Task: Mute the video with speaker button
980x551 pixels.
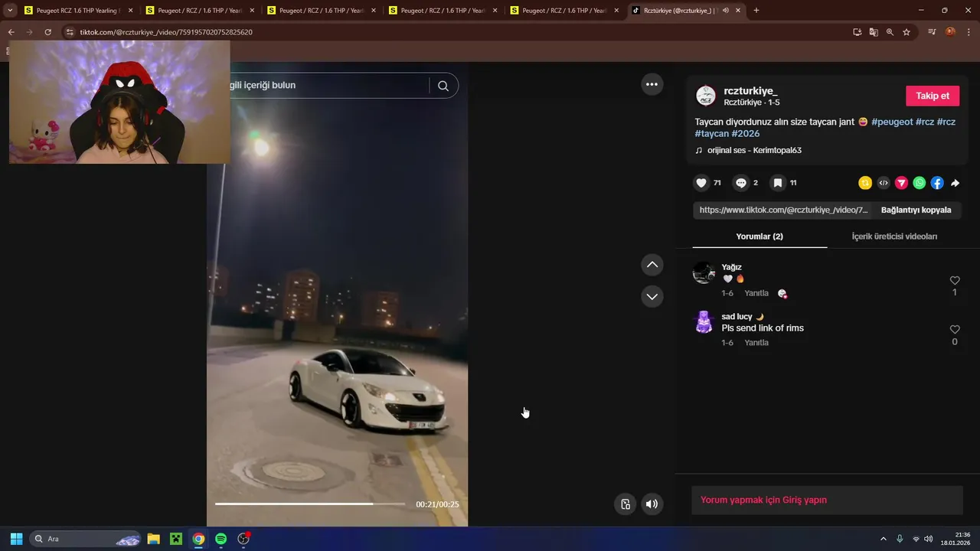Action: pyautogui.click(x=652, y=504)
